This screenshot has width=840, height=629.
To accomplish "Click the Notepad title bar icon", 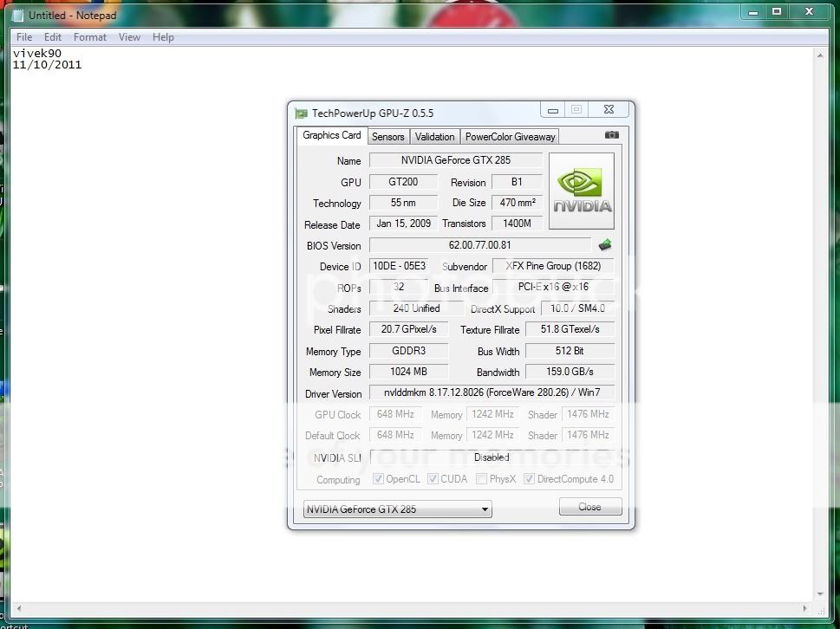I will point(17,16).
